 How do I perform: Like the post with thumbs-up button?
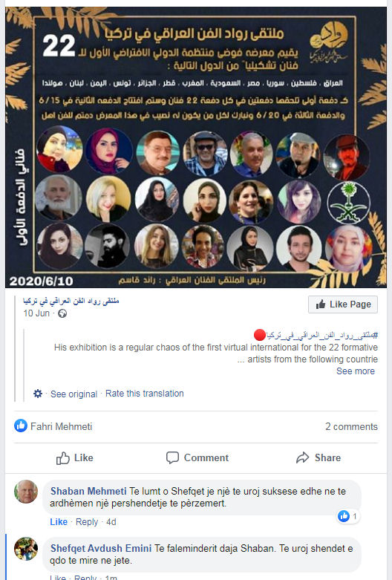click(74, 458)
